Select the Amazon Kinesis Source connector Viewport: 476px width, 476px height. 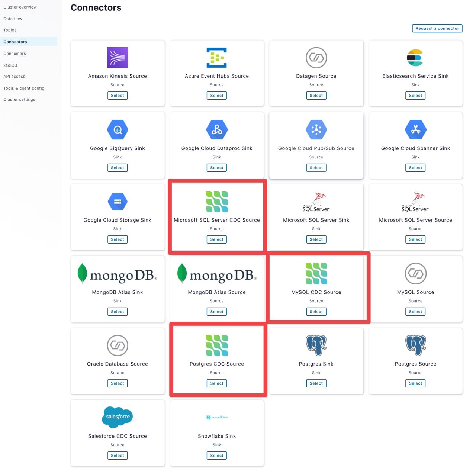(118, 96)
